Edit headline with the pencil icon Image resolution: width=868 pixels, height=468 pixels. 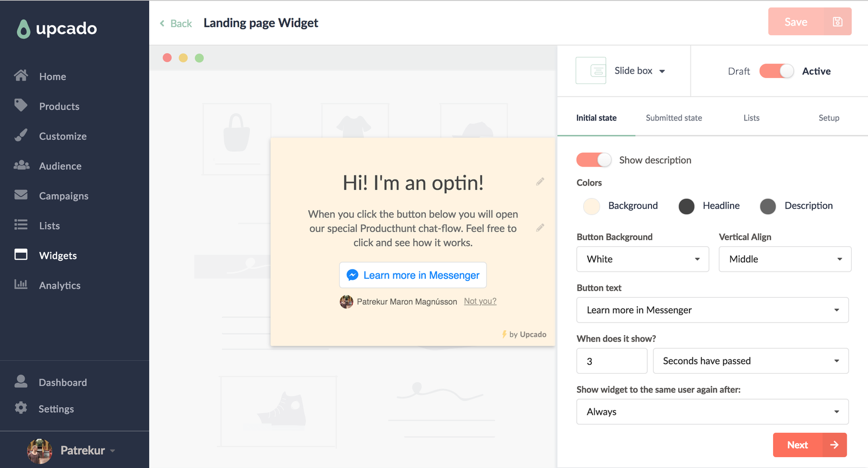click(x=540, y=182)
